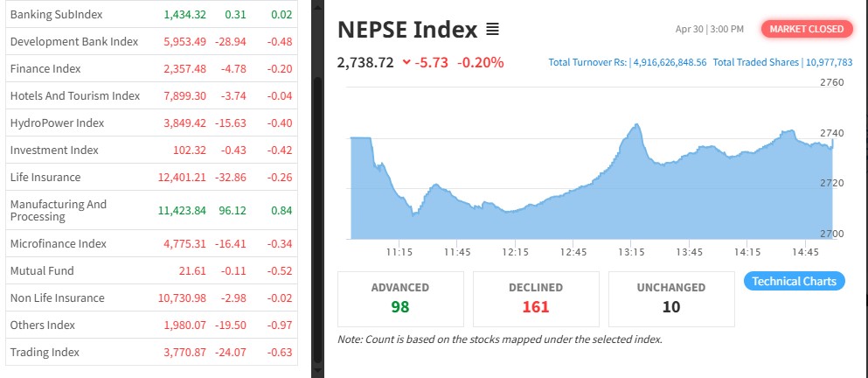
Task: Click the Unchanged 10 stocks box
Action: tap(671, 297)
